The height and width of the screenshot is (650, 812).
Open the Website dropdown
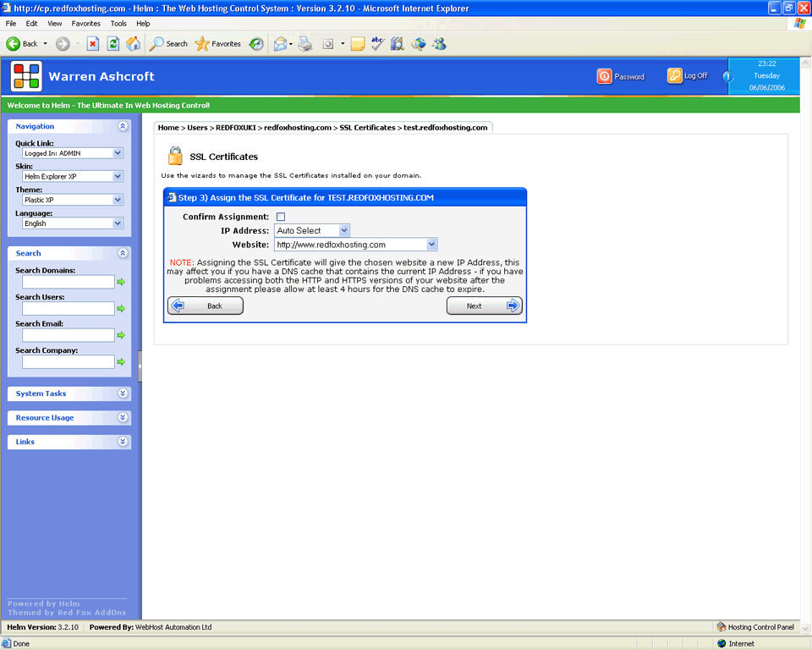[x=356, y=245]
